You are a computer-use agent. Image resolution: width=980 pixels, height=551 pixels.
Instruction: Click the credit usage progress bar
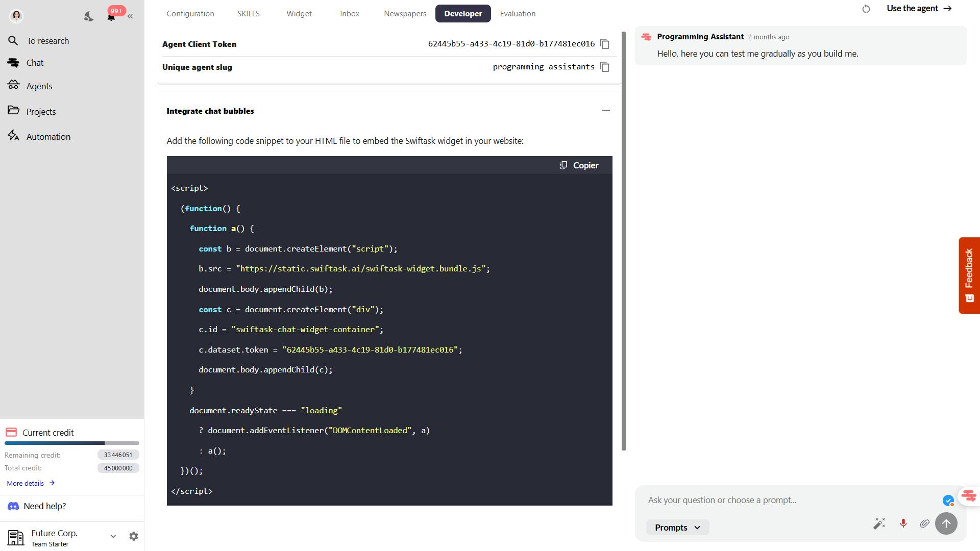click(71, 443)
